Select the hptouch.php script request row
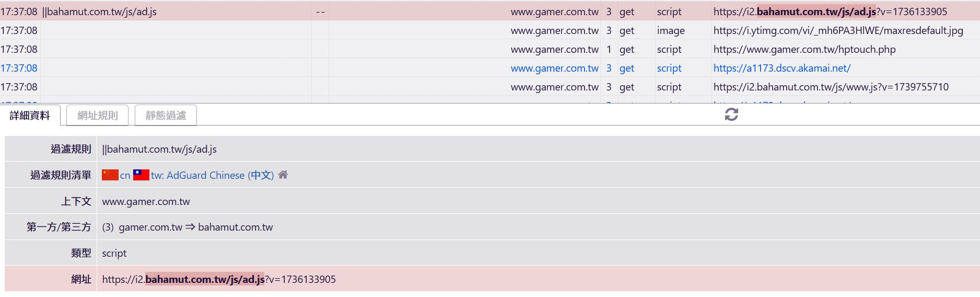Screen dimensions: 980x297 click(804, 49)
